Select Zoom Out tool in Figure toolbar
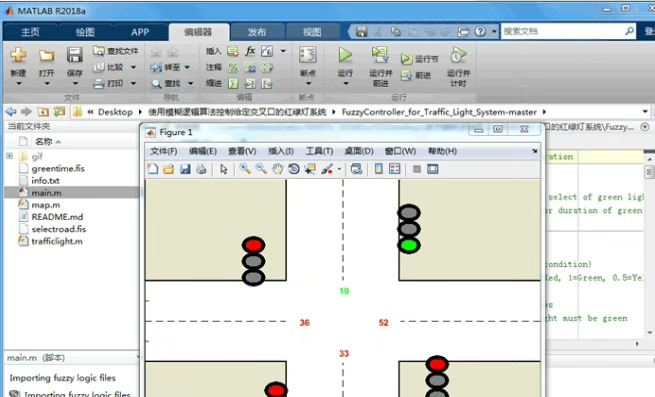 tap(261, 169)
